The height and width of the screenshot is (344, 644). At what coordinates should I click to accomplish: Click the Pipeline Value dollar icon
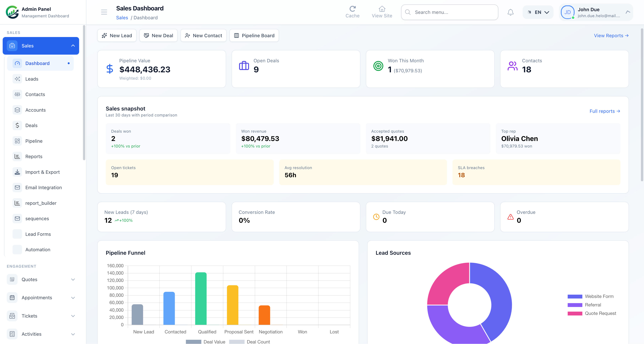point(110,69)
